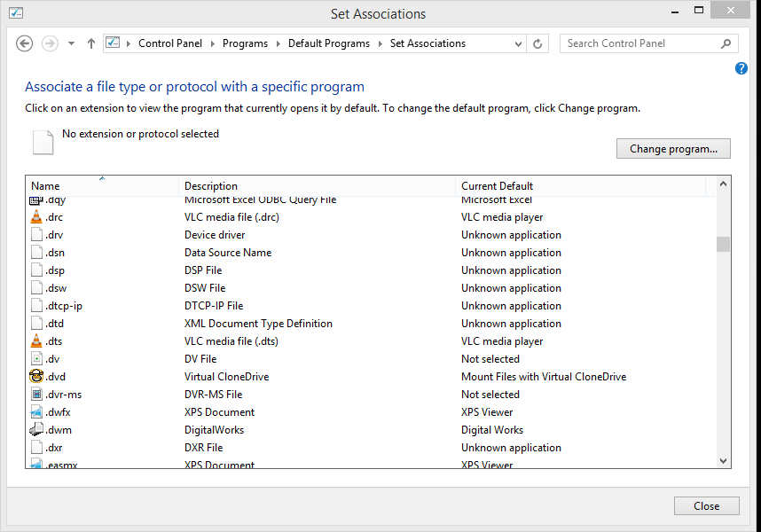Click the .dvr-ms file icon
This screenshot has width=761, height=532.
36,395
